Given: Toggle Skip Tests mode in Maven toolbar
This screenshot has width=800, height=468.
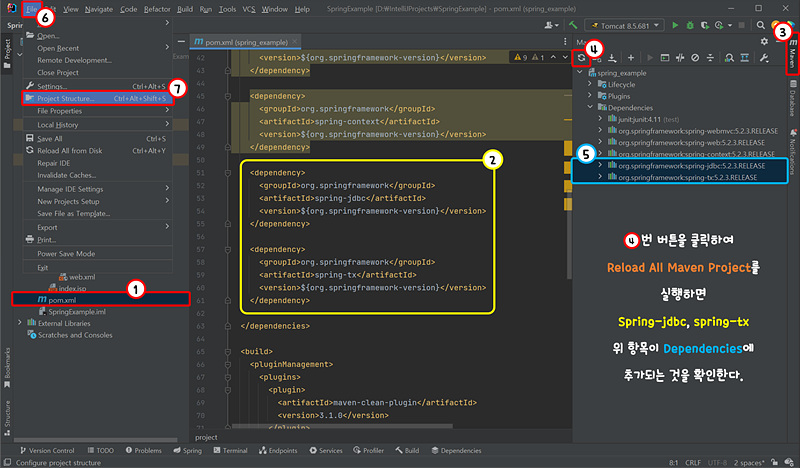Looking at the screenshot, I should pyautogui.click(x=695, y=58).
